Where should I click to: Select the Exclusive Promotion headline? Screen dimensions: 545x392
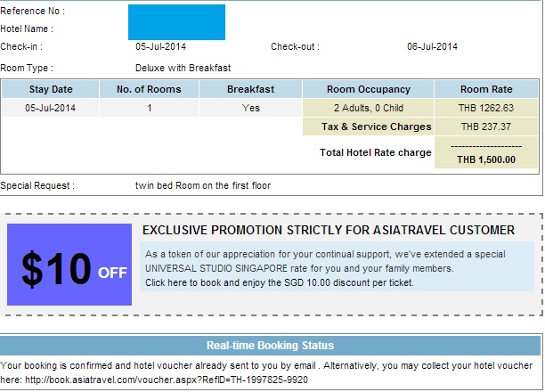329,230
